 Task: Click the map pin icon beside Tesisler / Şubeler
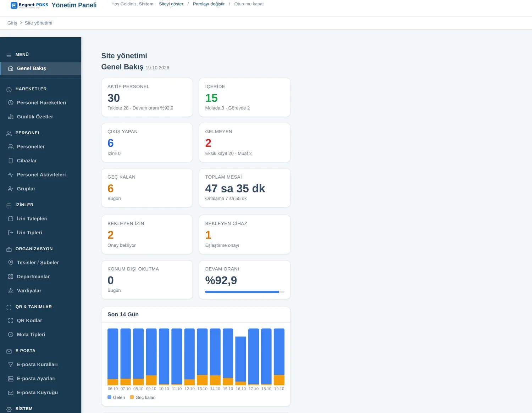11,263
